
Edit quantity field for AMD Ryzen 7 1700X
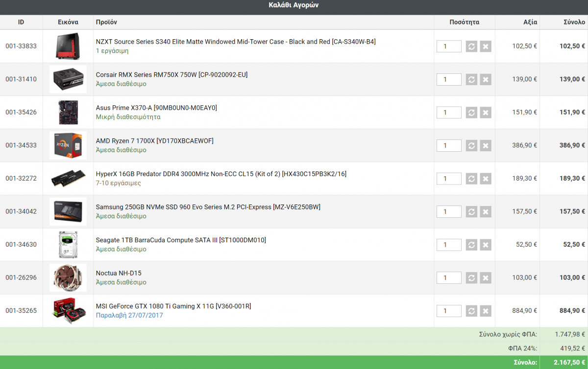click(449, 145)
